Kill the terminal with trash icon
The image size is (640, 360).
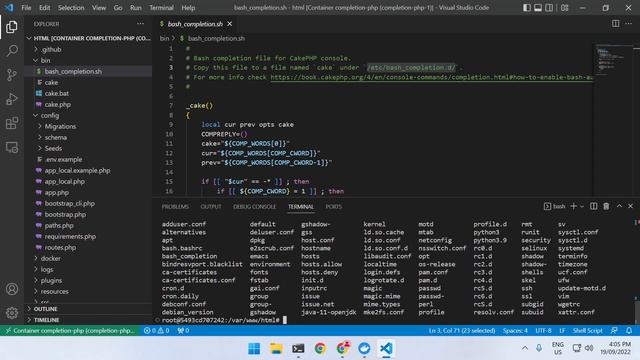pyautogui.click(x=606, y=207)
